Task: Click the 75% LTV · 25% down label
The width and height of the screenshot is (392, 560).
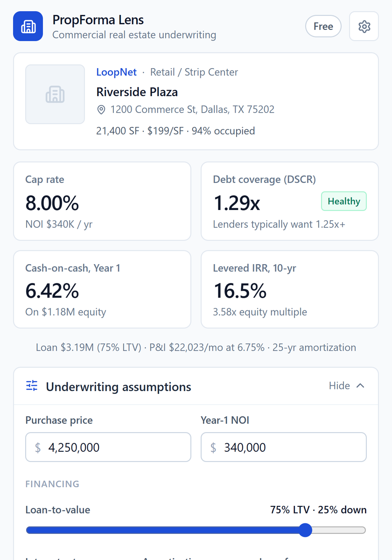Action: [318, 510]
